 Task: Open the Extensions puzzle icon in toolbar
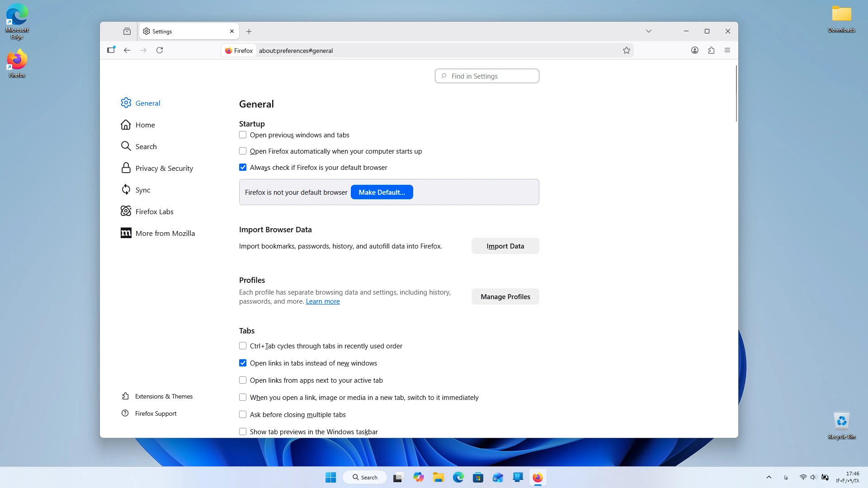pos(711,50)
